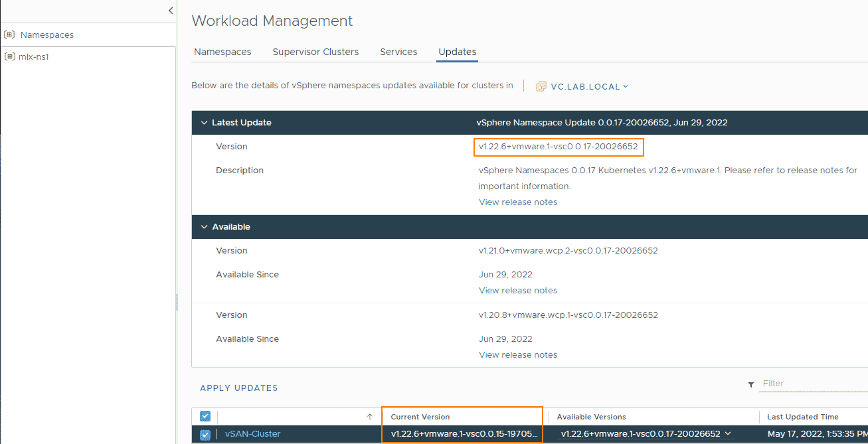Toggle the select-all checkbox in table header
868x444 pixels.
205,416
